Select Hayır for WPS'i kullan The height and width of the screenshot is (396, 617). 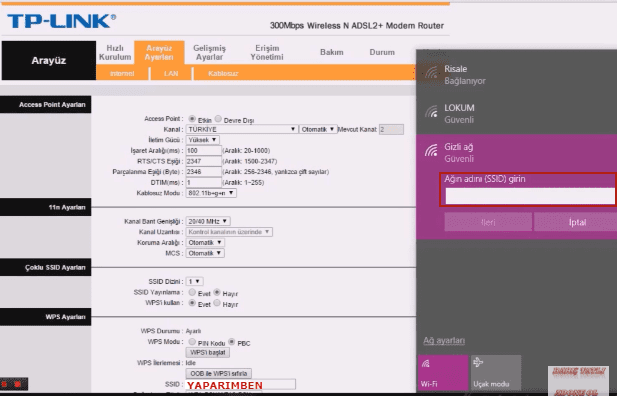tap(217, 303)
